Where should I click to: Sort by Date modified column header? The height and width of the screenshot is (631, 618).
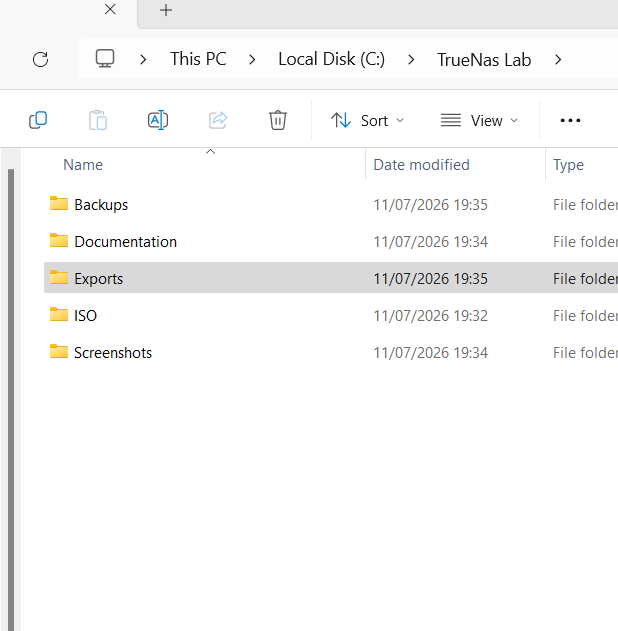click(421, 165)
